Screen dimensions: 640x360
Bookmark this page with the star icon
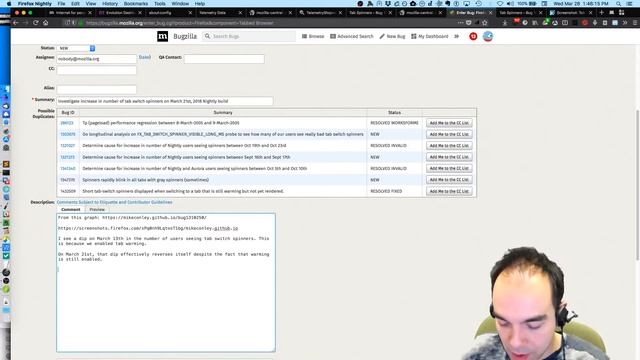point(485,23)
